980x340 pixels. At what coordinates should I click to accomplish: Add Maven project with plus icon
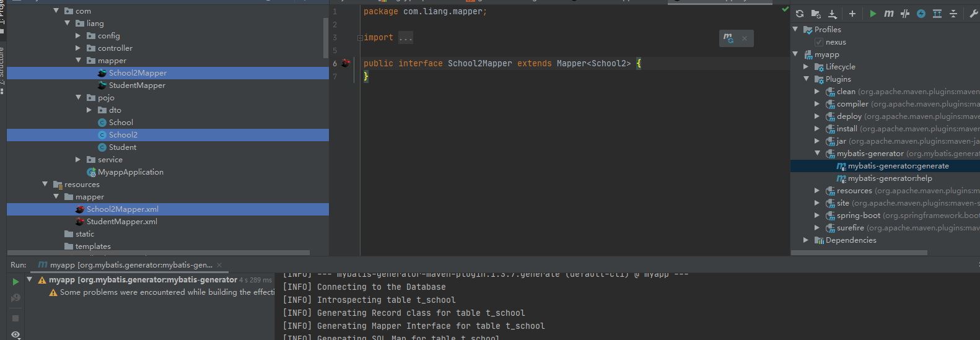click(x=852, y=14)
